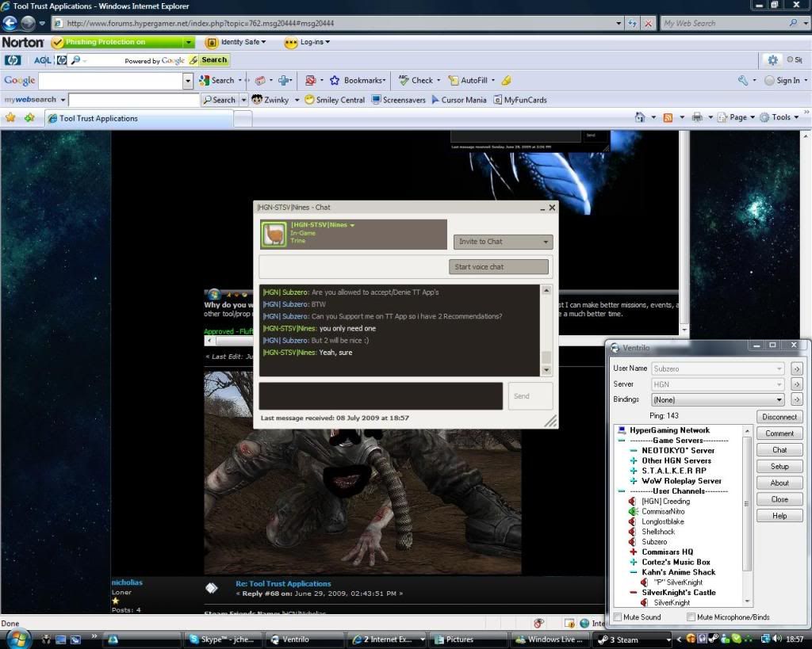This screenshot has width=812, height=649.
Task: Click the Steam chat scrollbar down arrow
Action: pos(546,371)
